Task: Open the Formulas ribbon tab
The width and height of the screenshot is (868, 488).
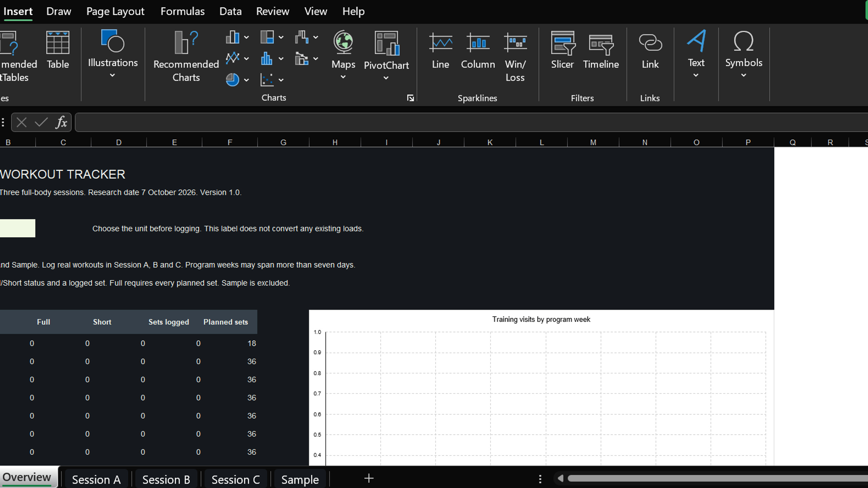Action: (182, 11)
